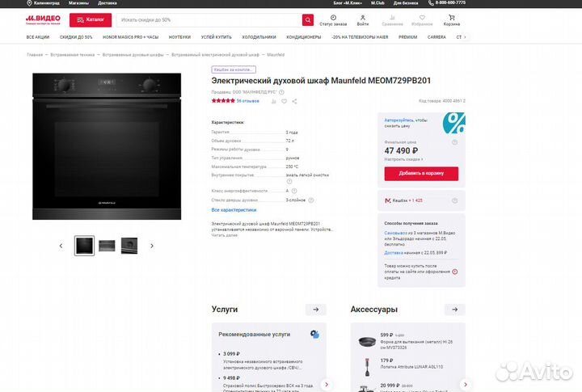The width and height of the screenshot is (582, 392).
Task: Add product to comparison icon near rating
Action: (273, 101)
